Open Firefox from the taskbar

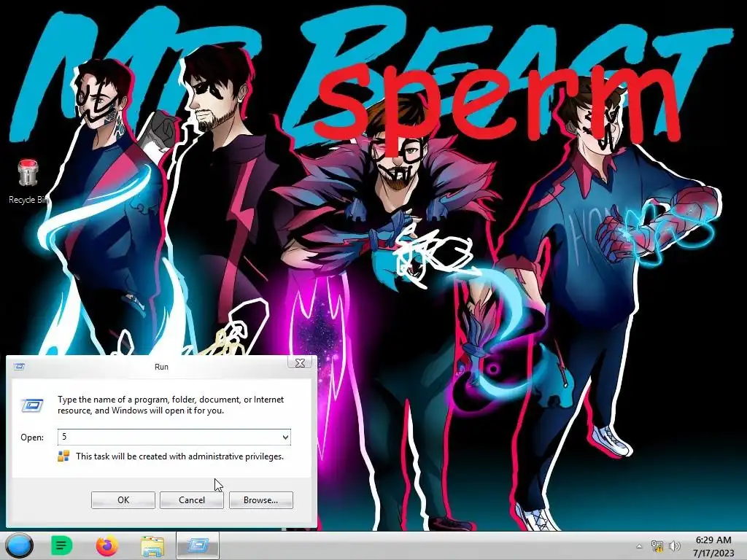tap(107, 545)
